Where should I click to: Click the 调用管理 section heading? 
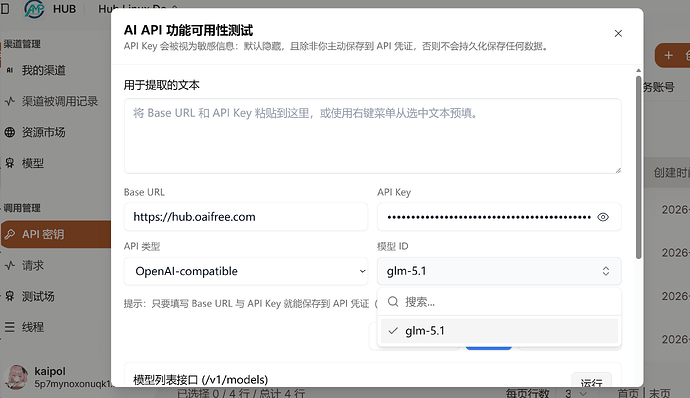click(22, 208)
